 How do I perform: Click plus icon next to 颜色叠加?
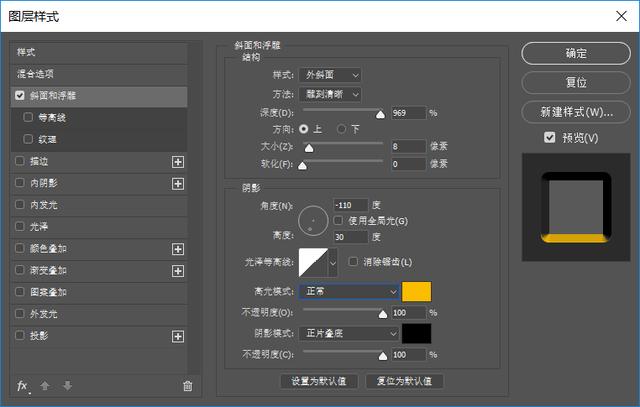pyautogui.click(x=178, y=249)
